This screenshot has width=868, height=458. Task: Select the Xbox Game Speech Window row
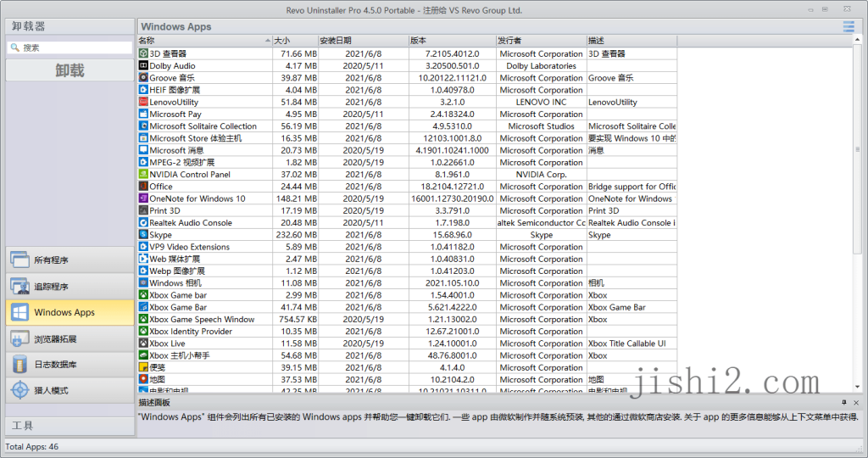[x=407, y=319]
